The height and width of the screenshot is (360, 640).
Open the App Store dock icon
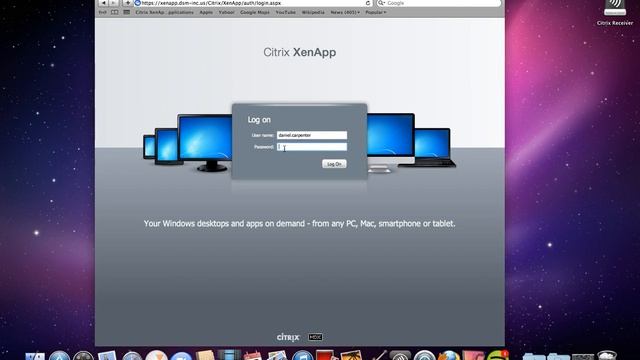click(60, 356)
